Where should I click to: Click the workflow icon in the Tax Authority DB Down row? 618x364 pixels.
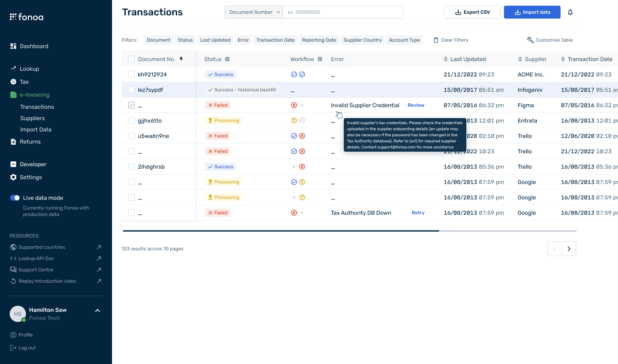point(297,213)
